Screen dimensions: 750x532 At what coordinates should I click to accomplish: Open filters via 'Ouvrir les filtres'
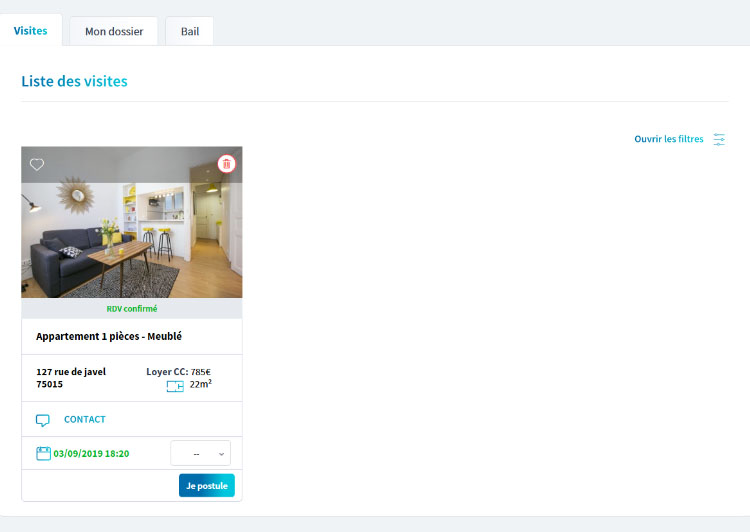pyautogui.click(x=668, y=139)
